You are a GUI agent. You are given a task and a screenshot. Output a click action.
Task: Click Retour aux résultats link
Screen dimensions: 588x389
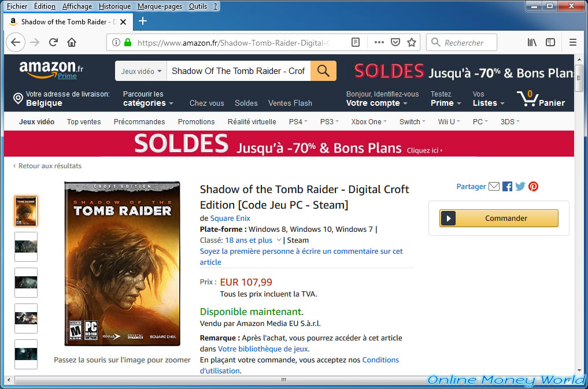(x=50, y=166)
